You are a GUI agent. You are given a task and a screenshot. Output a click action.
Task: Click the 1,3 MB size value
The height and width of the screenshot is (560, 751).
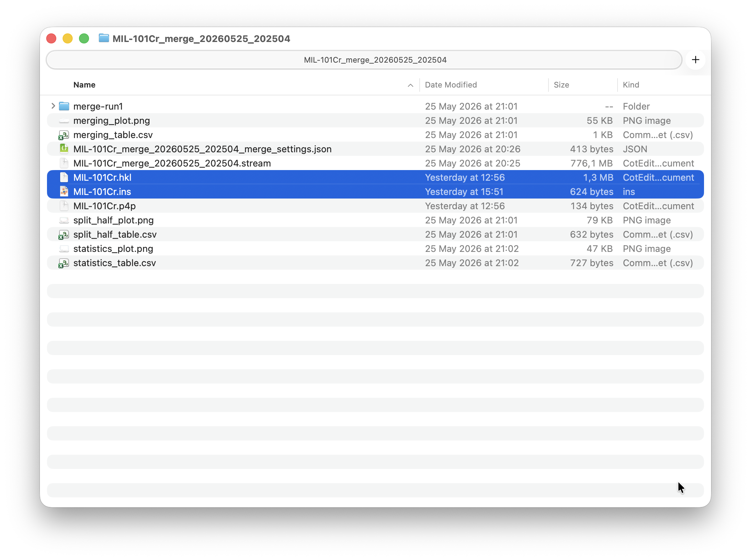[598, 178]
